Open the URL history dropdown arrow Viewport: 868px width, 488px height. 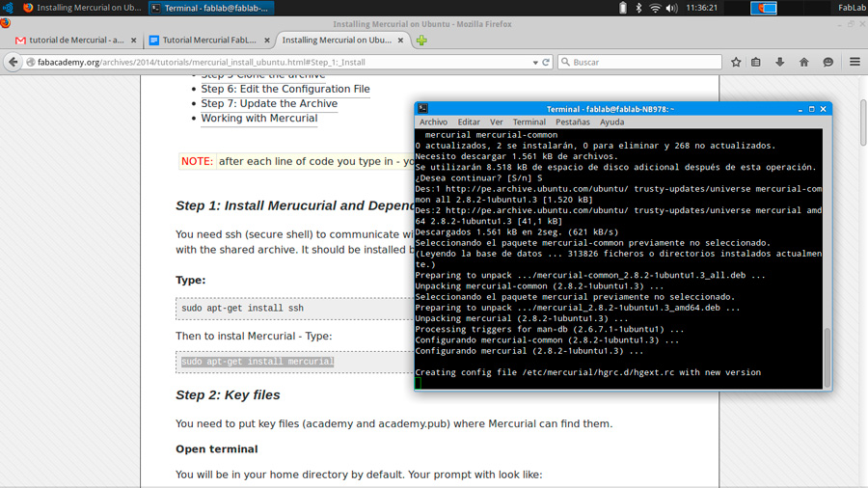[x=535, y=63]
